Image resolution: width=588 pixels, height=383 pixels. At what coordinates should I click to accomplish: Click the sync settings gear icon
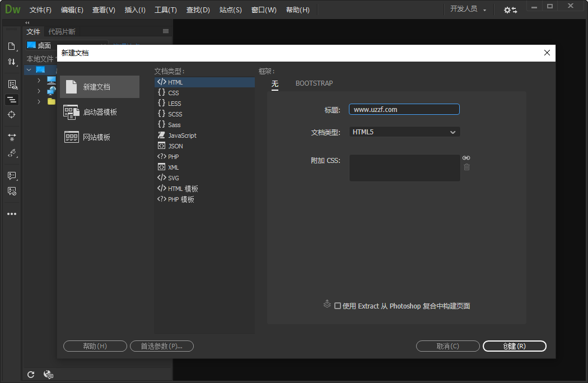pyautogui.click(x=510, y=10)
